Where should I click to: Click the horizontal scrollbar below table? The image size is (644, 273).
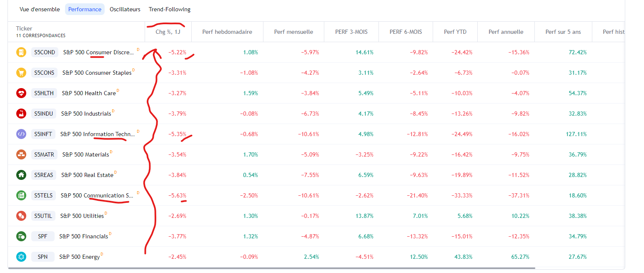click(x=271, y=268)
